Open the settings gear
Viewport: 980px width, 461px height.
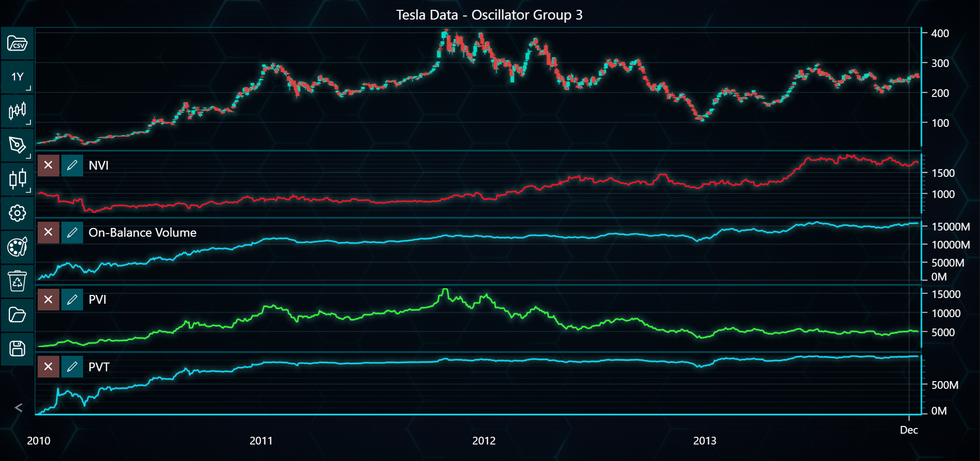click(x=17, y=213)
